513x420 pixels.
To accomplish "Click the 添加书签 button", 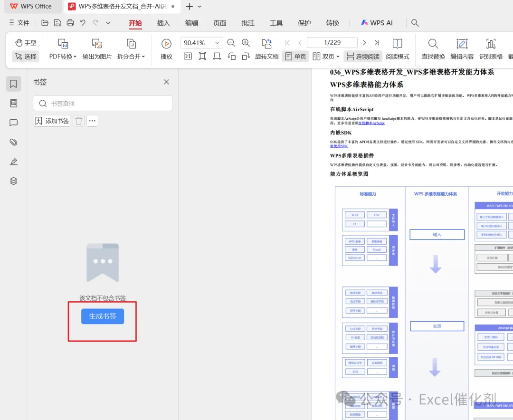I will (x=52, y=121).
